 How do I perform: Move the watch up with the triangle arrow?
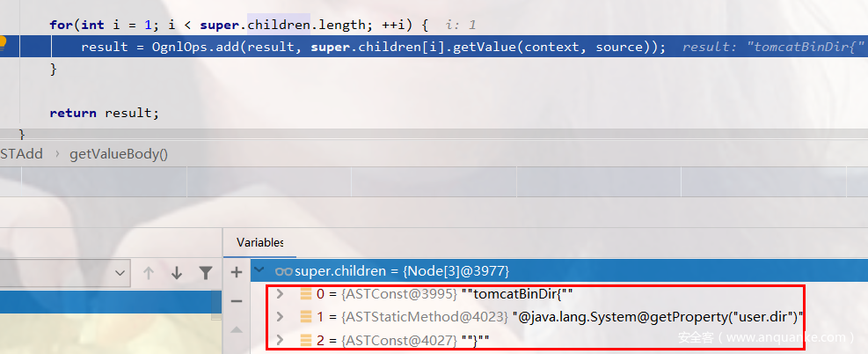236,329
